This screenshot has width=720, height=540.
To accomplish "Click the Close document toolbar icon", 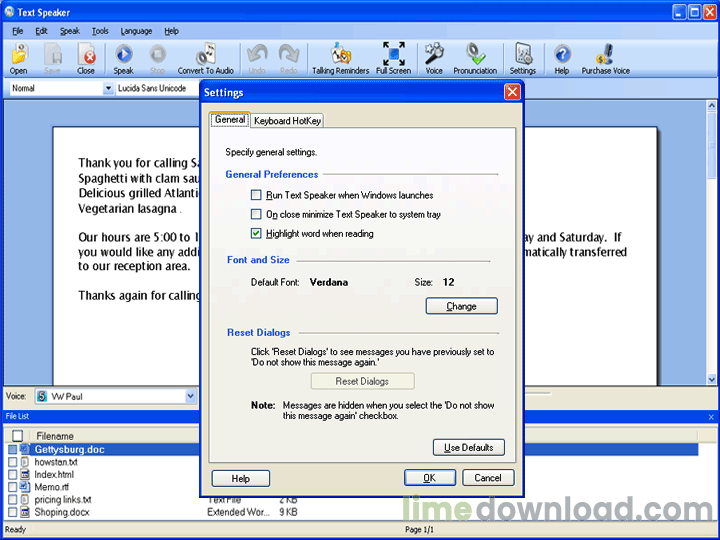I will pos(86,59).
